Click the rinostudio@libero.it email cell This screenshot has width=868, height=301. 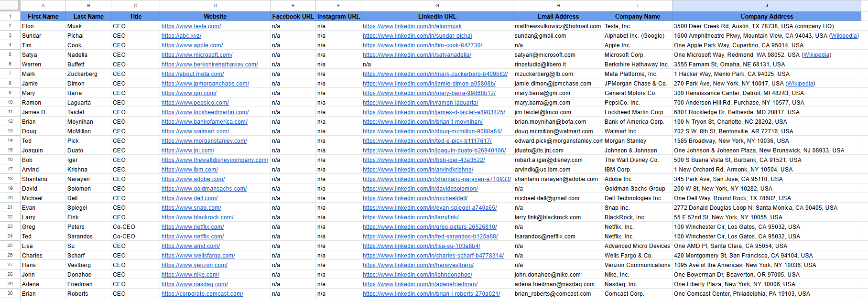pyautogui.click(x=558, y=64)
